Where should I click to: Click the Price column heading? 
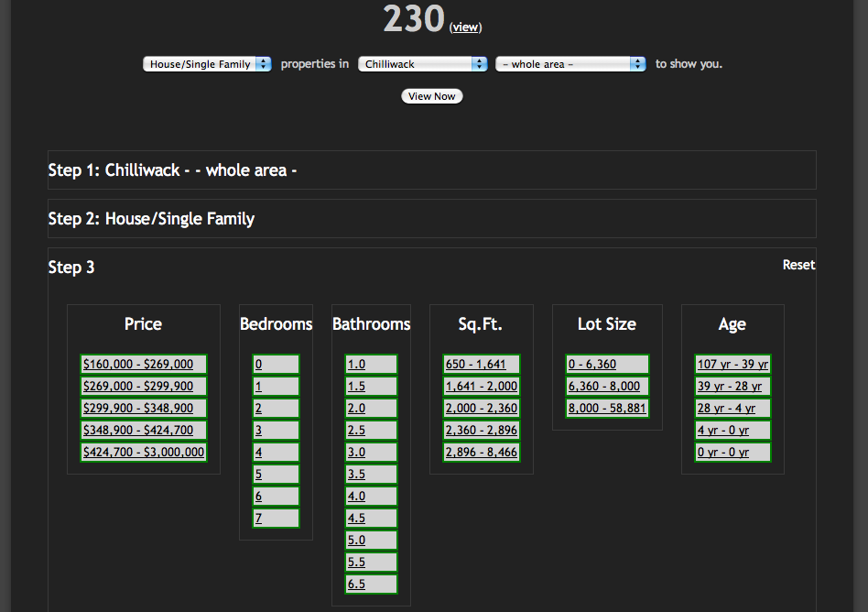144,324
